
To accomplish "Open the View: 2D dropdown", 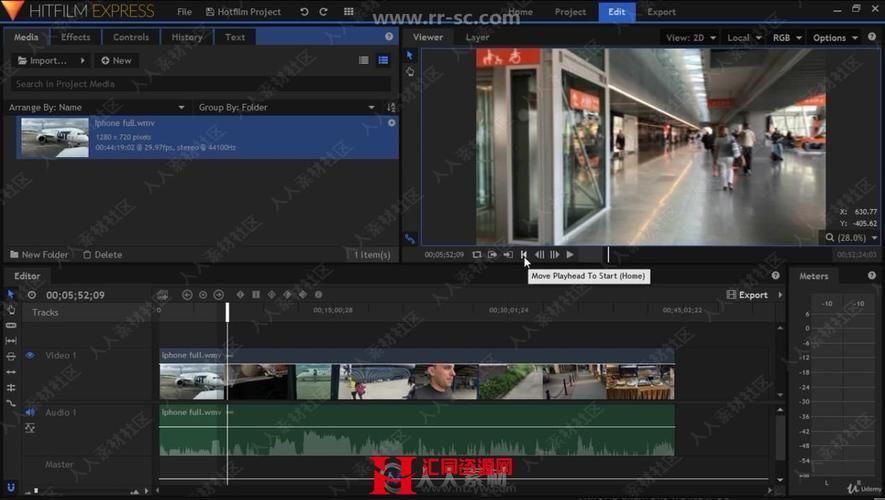I will (x=691, y=38).
